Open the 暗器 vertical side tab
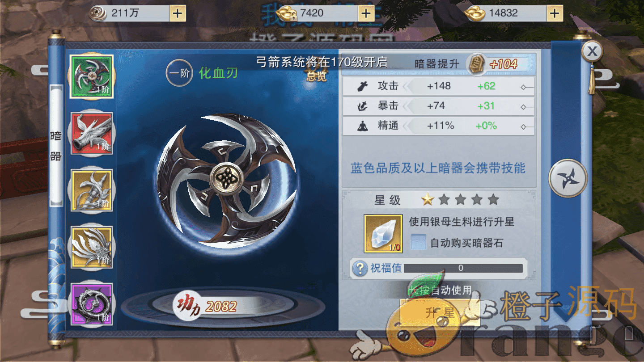Screen dimensions: 644x362 coord(56,146)
